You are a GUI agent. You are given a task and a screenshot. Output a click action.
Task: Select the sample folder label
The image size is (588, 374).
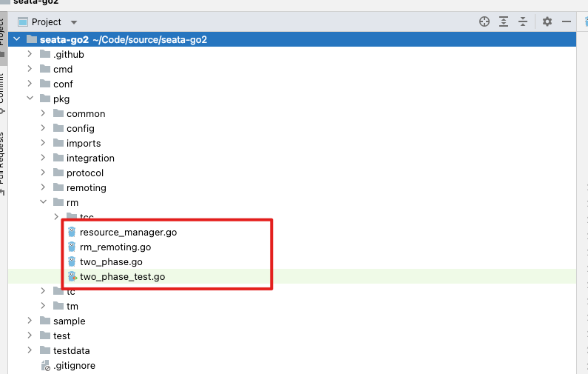tap(69, 321)
